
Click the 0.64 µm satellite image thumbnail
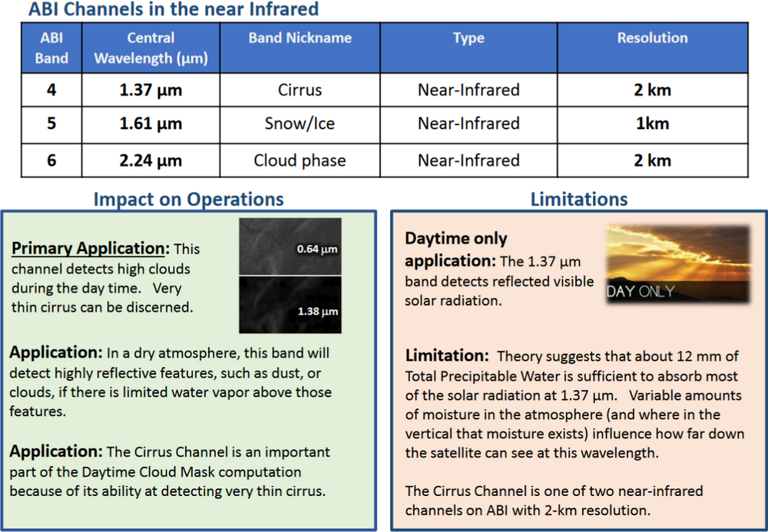click(290, 246)
